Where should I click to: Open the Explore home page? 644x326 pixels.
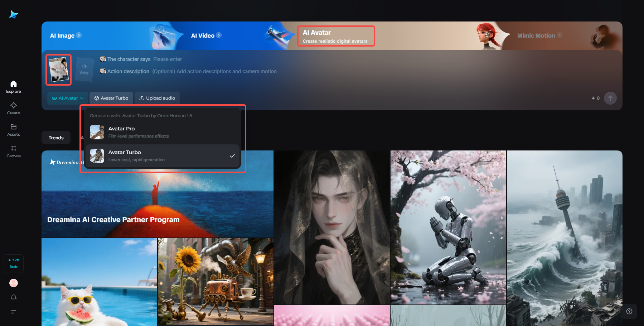(13, 86)
